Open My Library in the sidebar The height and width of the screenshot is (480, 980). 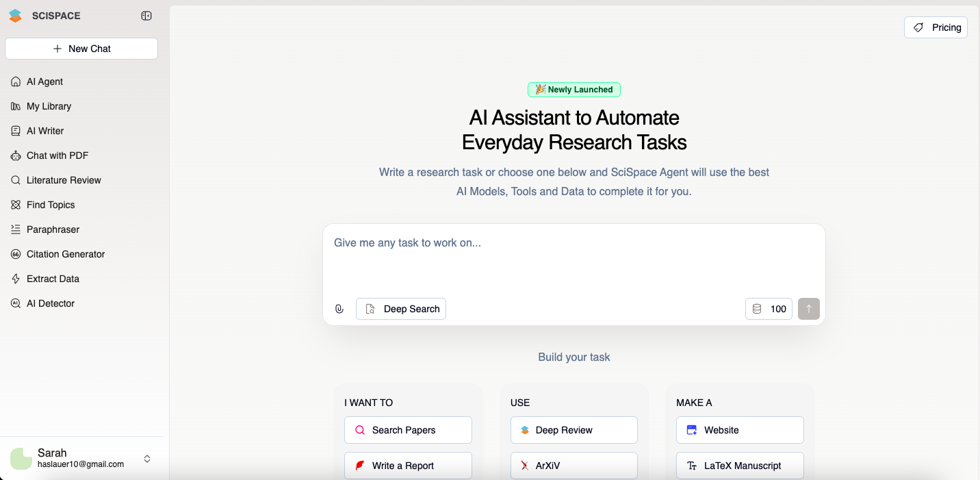point(49,106)
